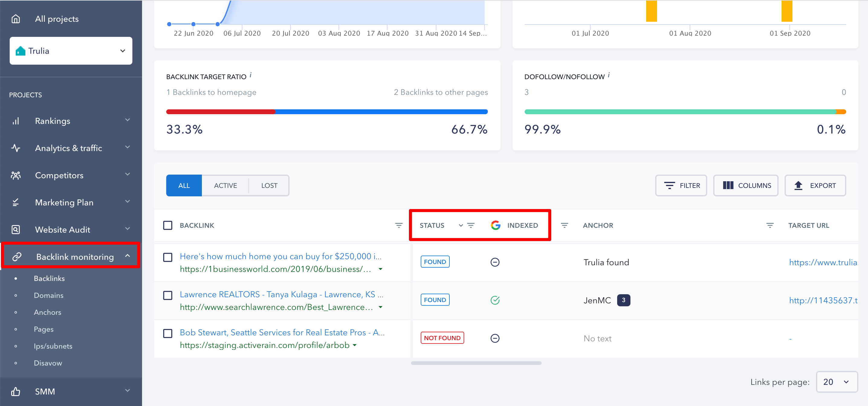Click the Backlink column filter icon

pyautogui.click(x=399, y=225)
